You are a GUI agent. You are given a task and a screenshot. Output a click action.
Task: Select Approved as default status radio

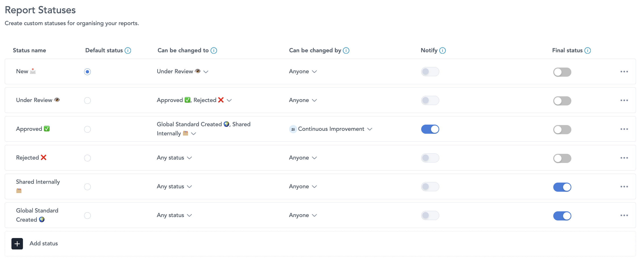pyautogui.click(x=87, y=129)
